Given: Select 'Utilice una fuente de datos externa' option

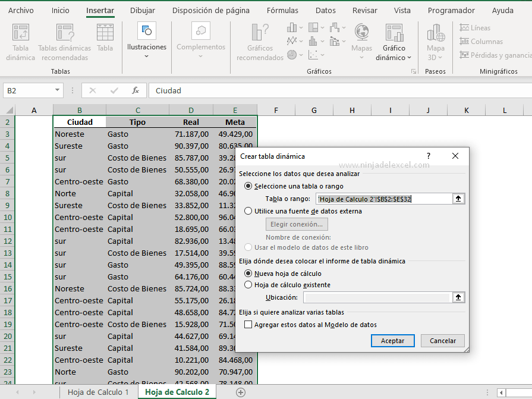Looking at the screenshot, I should click(248, 211).
